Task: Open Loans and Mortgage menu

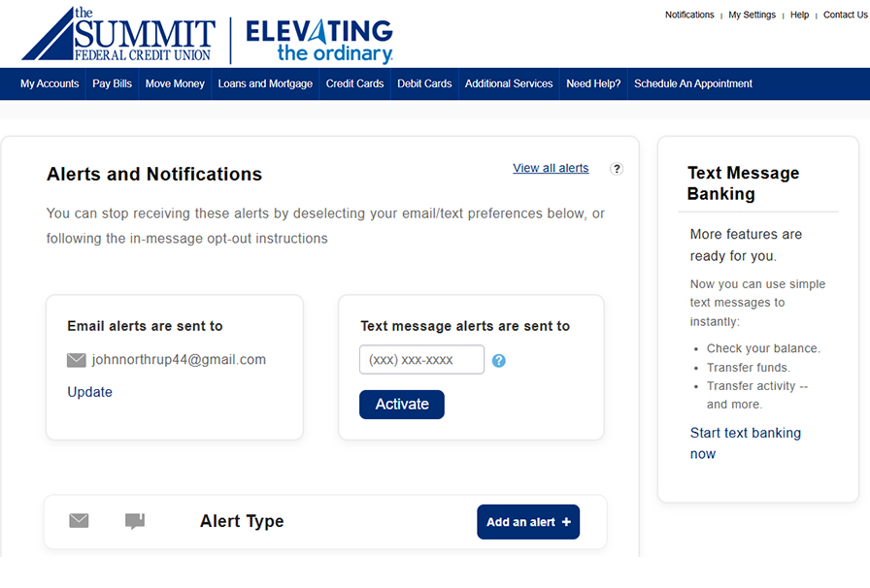Action: pyautogui.click(x=265, y=83)
